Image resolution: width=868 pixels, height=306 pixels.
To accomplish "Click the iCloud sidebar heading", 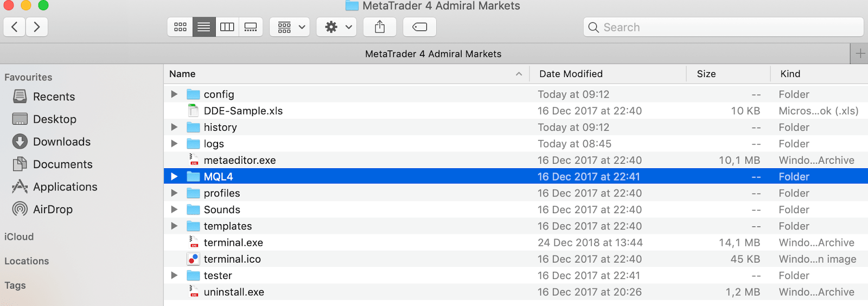I will [19, 237].
